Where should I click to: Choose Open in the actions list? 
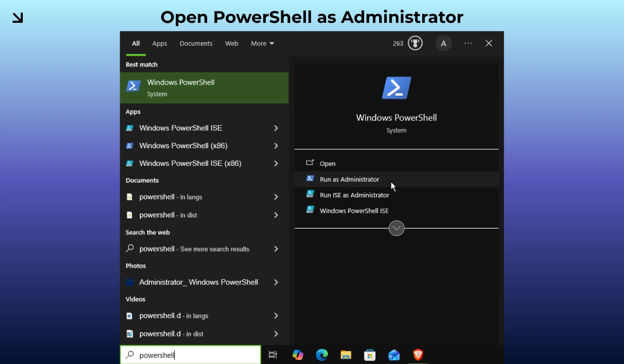(x=396, y=163)
